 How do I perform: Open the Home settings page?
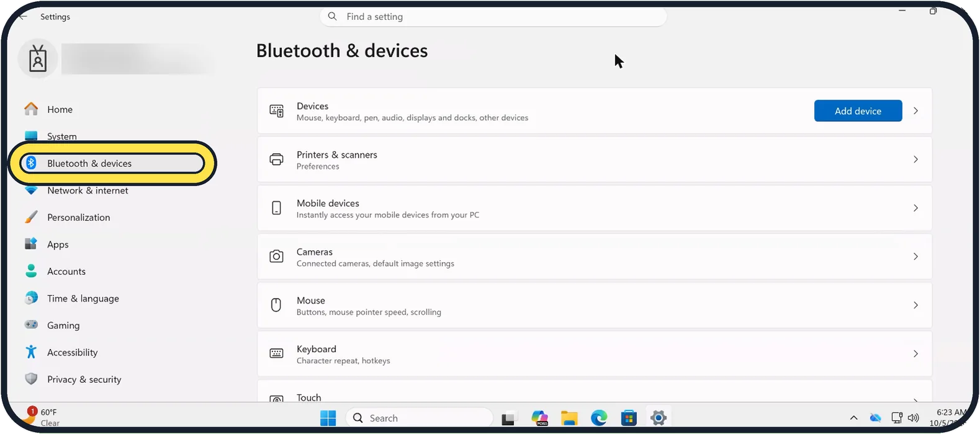pos(60,109)
